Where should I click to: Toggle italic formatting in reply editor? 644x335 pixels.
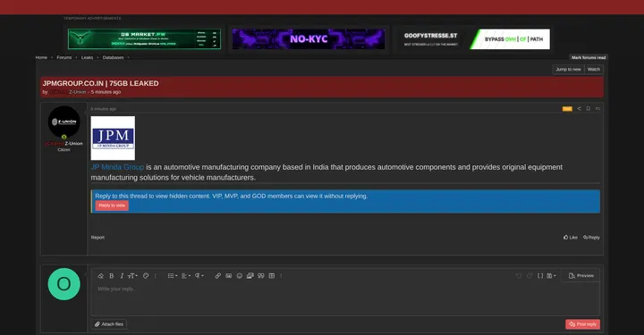(x=122, y=276)
